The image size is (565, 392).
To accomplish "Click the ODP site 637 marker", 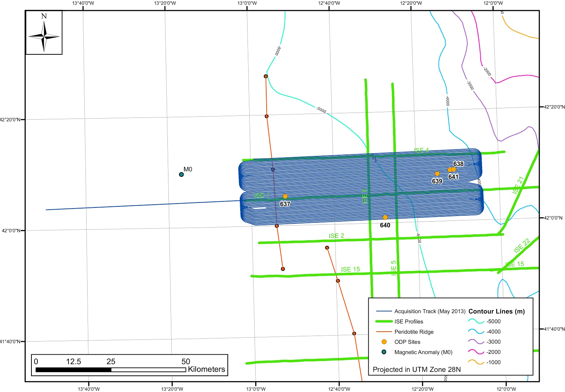I will pyautogui.click(x=285, y=196).
